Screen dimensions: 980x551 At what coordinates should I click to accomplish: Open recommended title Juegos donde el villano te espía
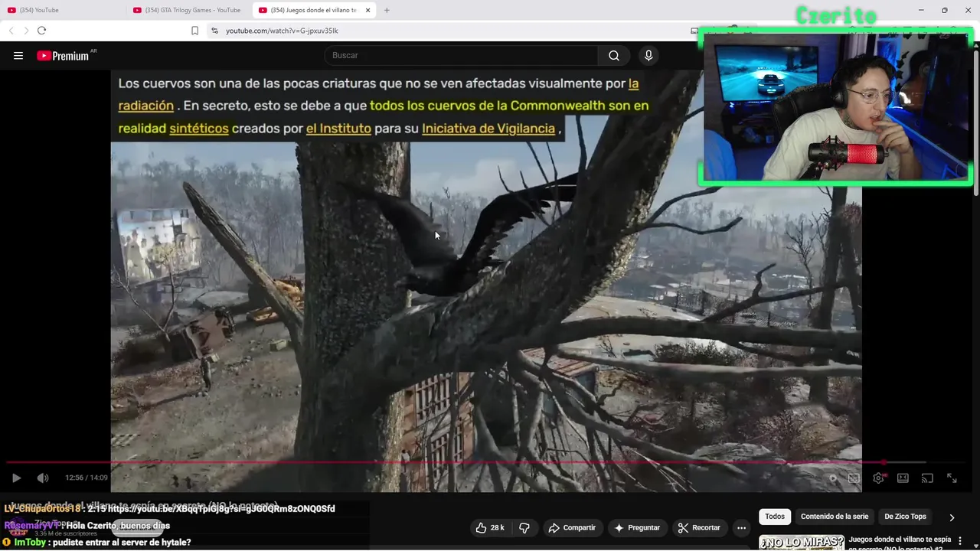point(900,543)
